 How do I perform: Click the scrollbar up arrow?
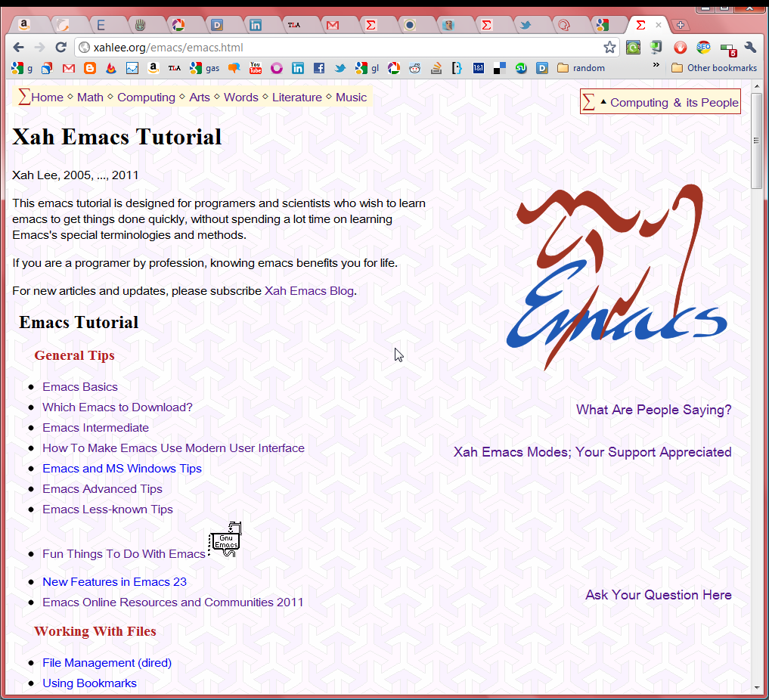click(757, 86)
